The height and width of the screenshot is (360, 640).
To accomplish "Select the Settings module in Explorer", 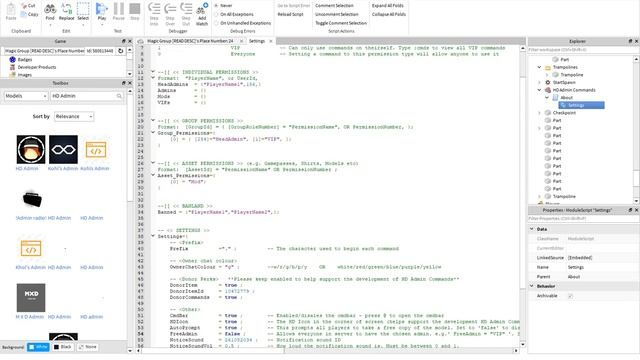I will point(582,105).
